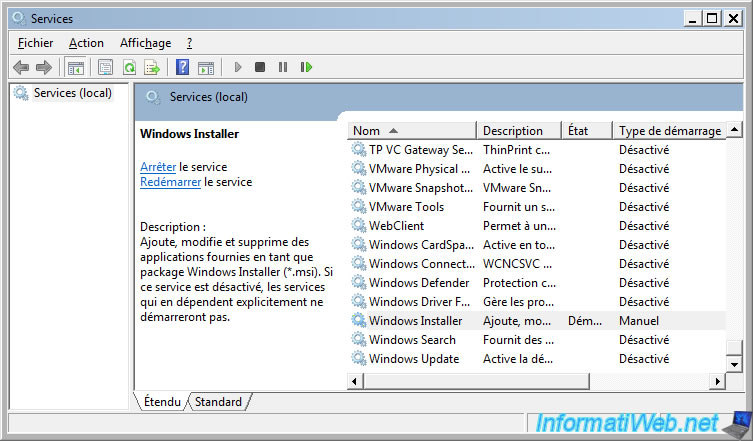The image size is (753, 441).
Task: Click the 'Protection c...' description cell
Action: [x=519, y=282]
